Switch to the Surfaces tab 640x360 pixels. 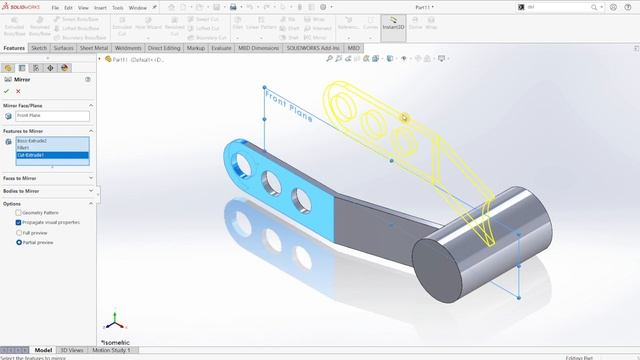[64, 48]
